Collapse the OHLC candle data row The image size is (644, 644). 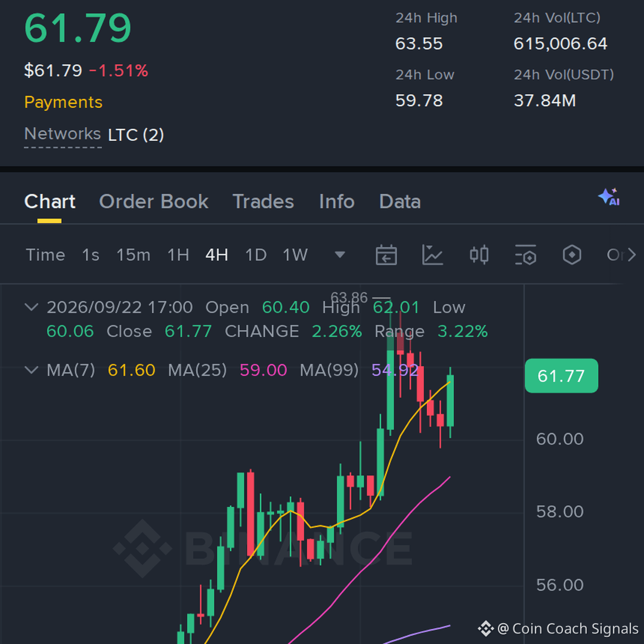click(32, 307)
